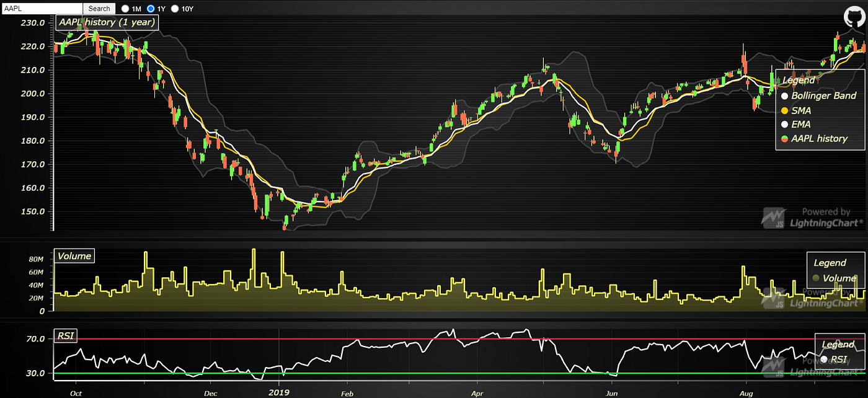Screen dimensions: 868x398
Task: Click the 220.0 price axis label
Action: click(32, 46)
